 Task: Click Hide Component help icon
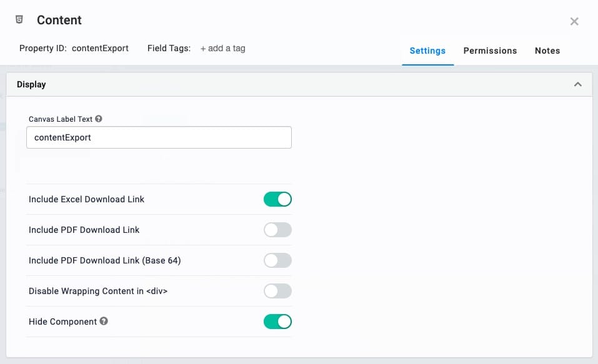point(104,321)
